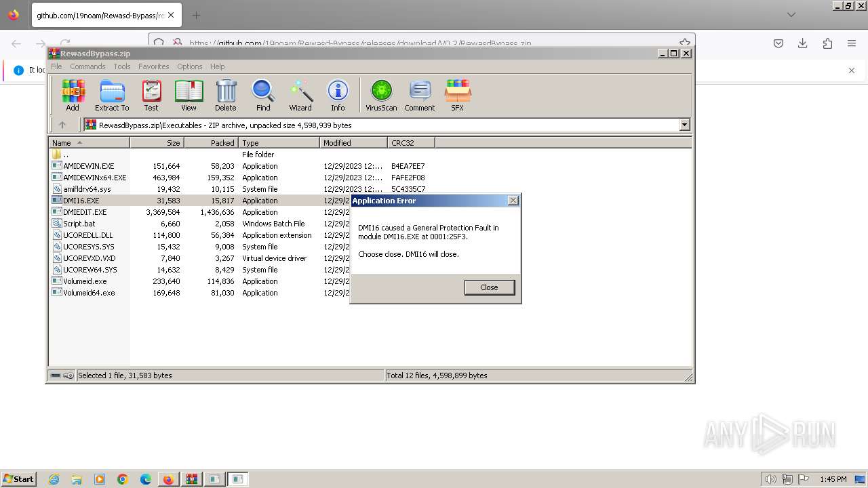Open Chrome from taskbar
868x488 pixels.
(123, 479)
